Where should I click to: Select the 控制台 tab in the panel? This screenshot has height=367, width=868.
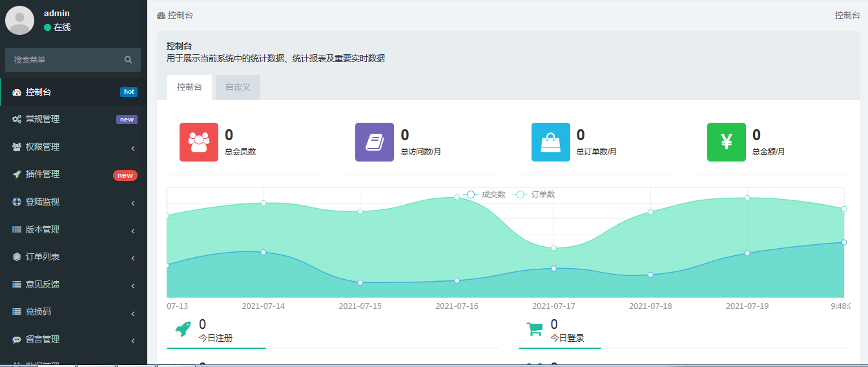click(189, 87)
